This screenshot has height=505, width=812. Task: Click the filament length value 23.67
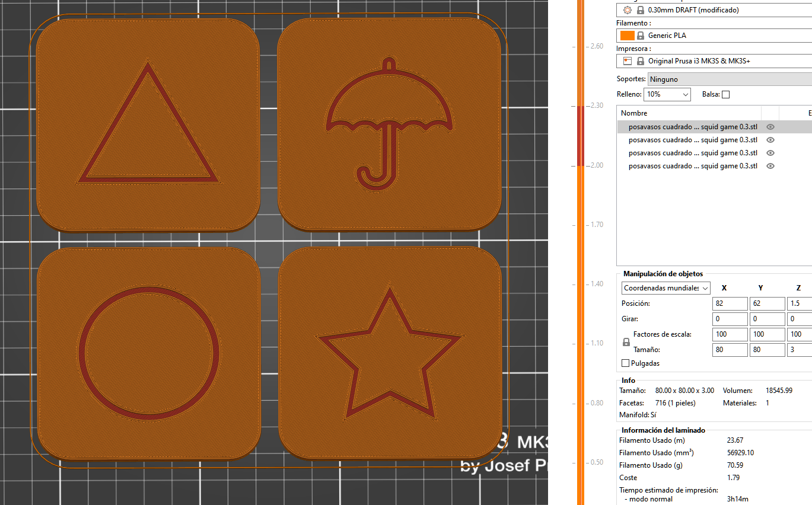click(x=735, y=440)
